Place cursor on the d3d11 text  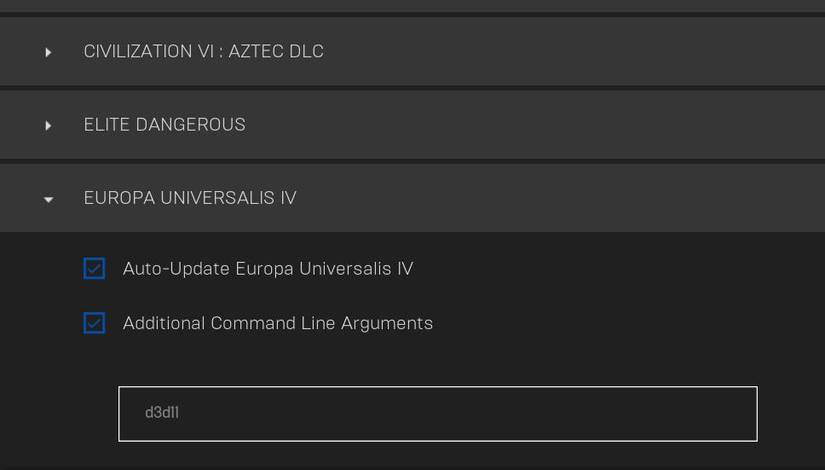(161, 412)
